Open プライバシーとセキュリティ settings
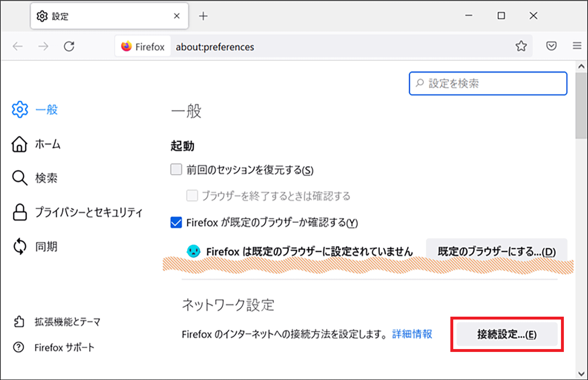588x380 pixels. coord(77,212)
